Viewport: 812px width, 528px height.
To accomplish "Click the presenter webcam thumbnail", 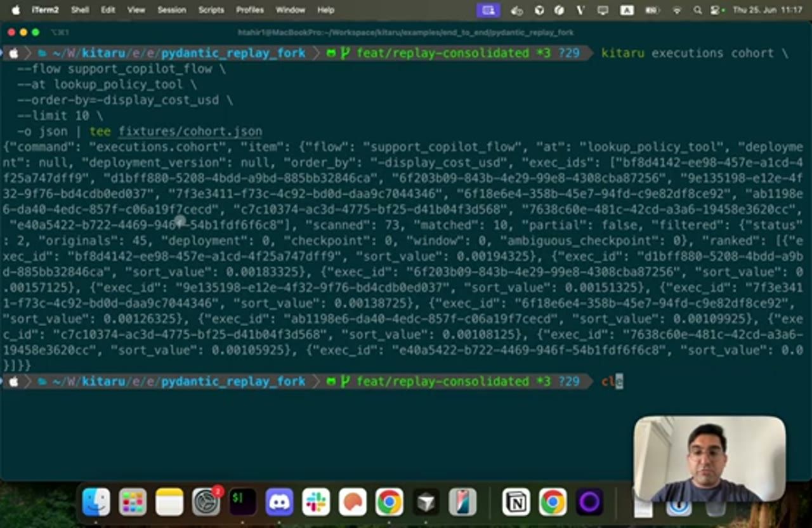I will [709, 459].
